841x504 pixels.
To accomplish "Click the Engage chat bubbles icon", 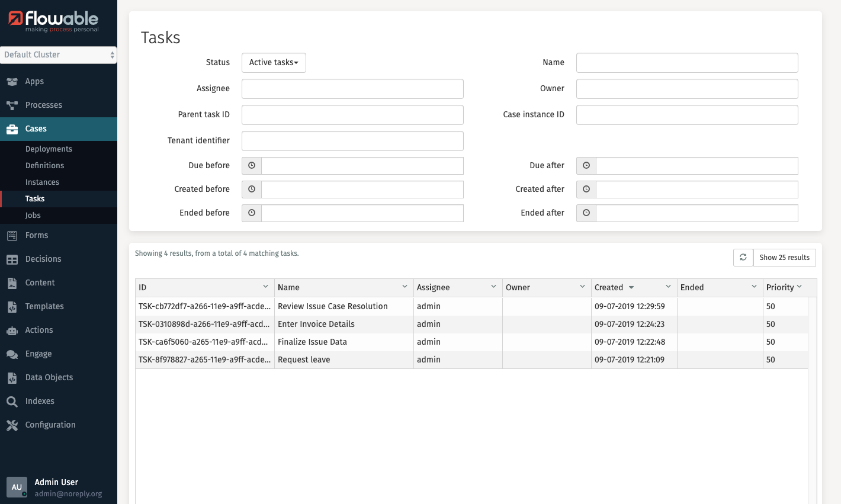I will point(12,354).
